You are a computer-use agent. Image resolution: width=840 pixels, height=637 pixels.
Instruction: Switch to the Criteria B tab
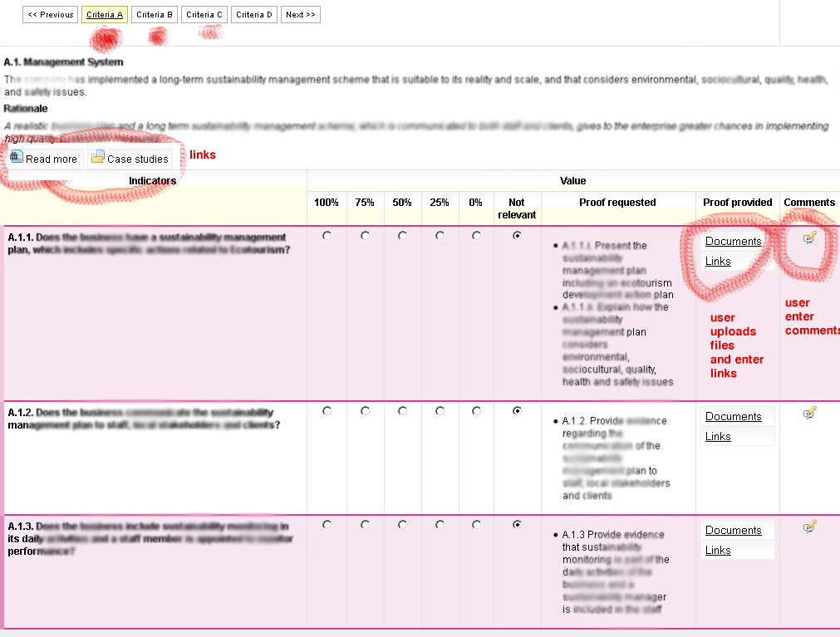point(155,15)
